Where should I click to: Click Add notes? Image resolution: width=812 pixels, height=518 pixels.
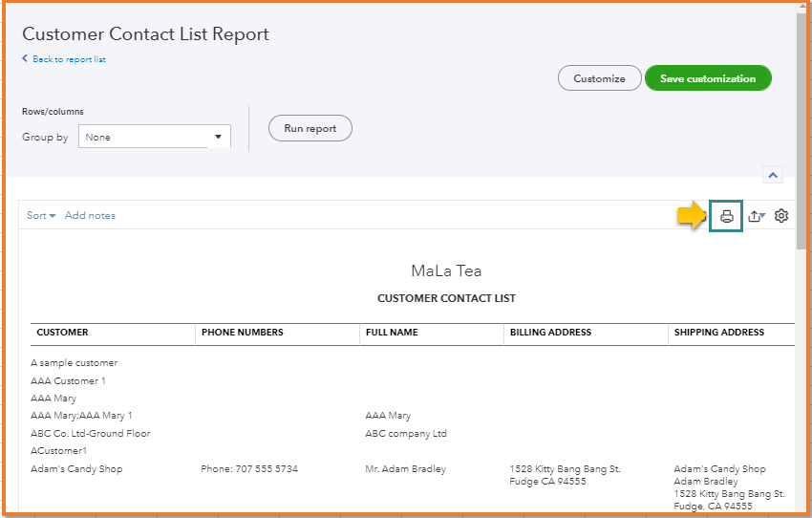click(x=90, y=215)
